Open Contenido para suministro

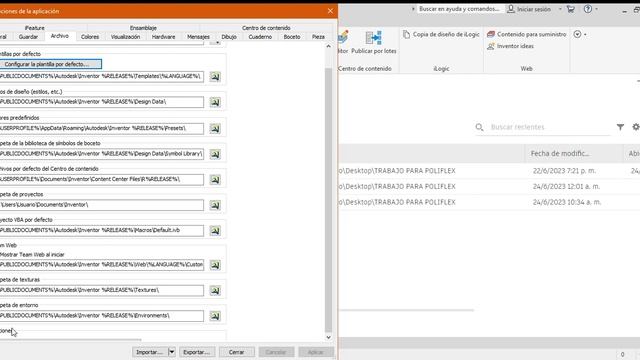point(527,34)
